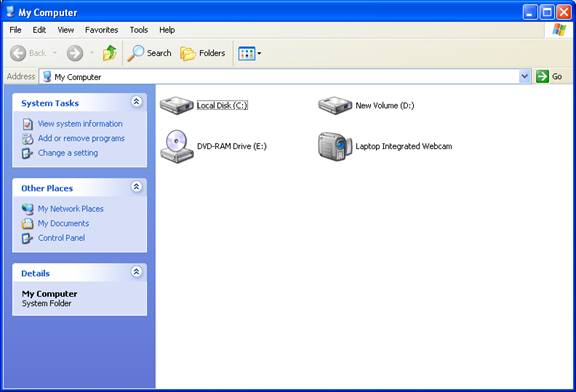Screen dimensions: 576x392
Task: Click the Go button label
Action: tap(557, 76)
